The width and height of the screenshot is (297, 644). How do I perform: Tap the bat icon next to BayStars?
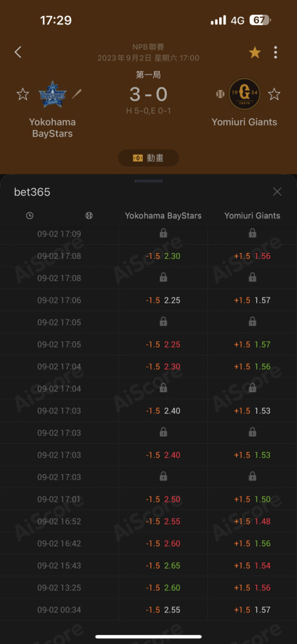tap(77, 94)
